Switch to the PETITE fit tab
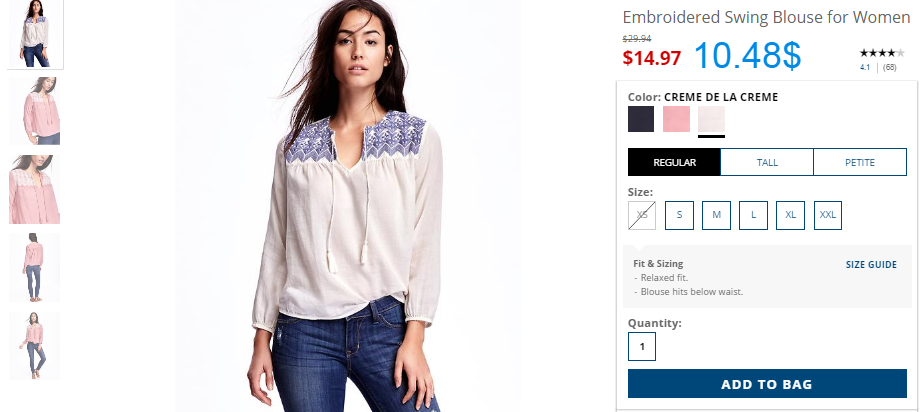922x412 pixels. tap(860, 162)
